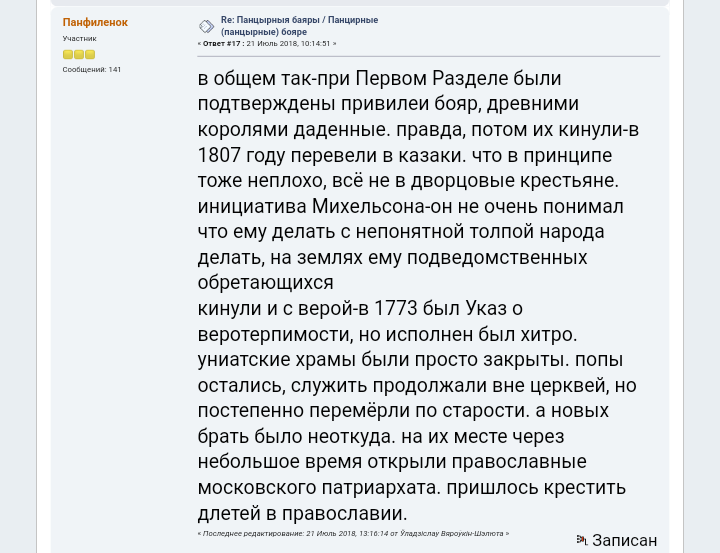Click the Участник rank label
The image size is (720, 553).
[79, 39]
